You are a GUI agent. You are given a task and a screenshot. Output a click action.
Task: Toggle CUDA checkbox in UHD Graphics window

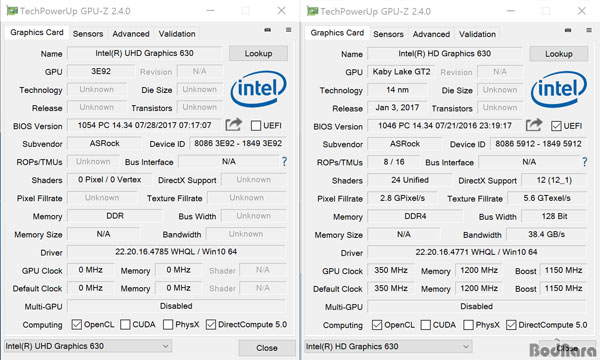[x=125, y=324]
